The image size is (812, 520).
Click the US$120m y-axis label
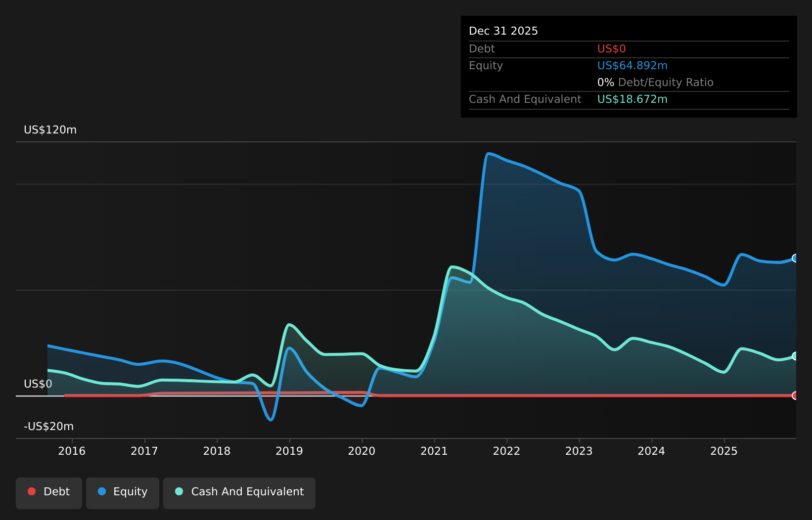pos(50,130)
